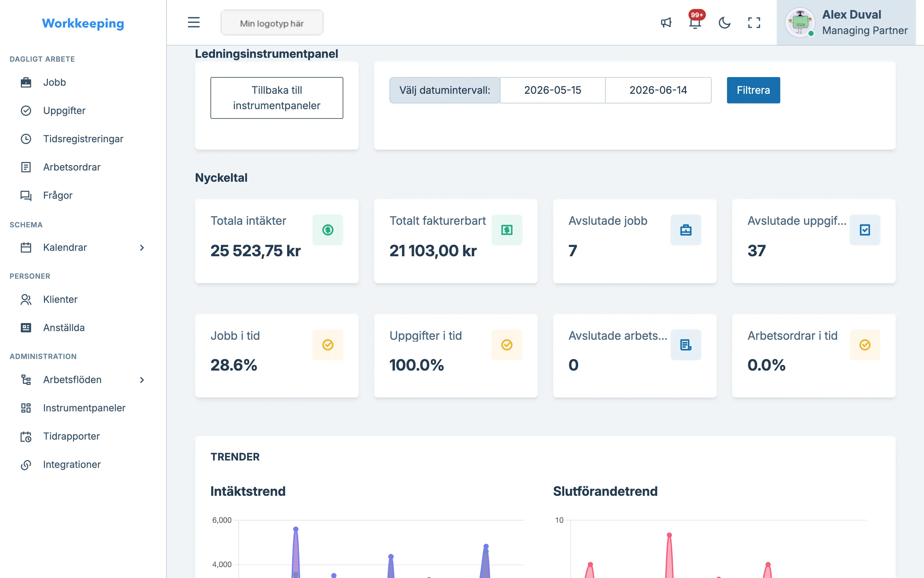The height and width of the screenshot is (578, 924).
Task: Click the 25 523,75 kr value
Action: click(x=255, y=251)
